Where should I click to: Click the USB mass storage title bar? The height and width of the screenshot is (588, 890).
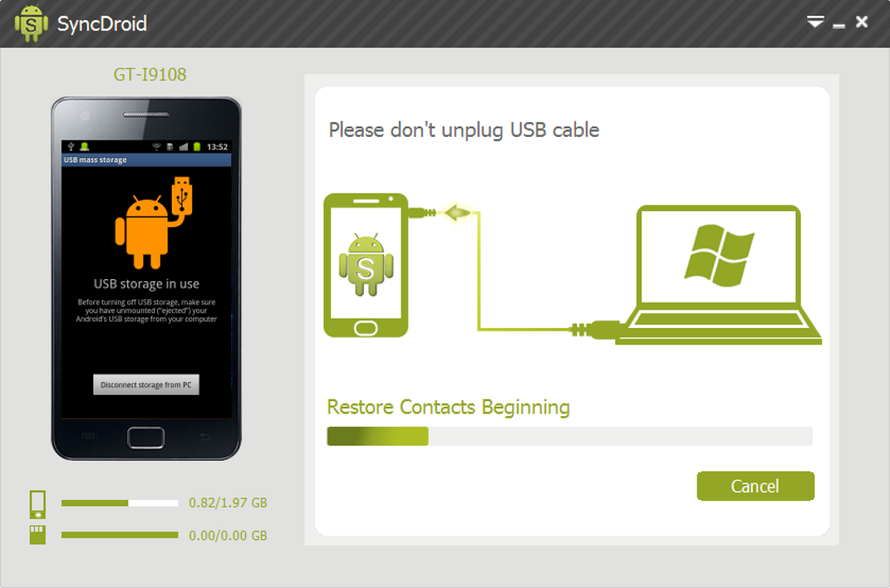[147, 160]
